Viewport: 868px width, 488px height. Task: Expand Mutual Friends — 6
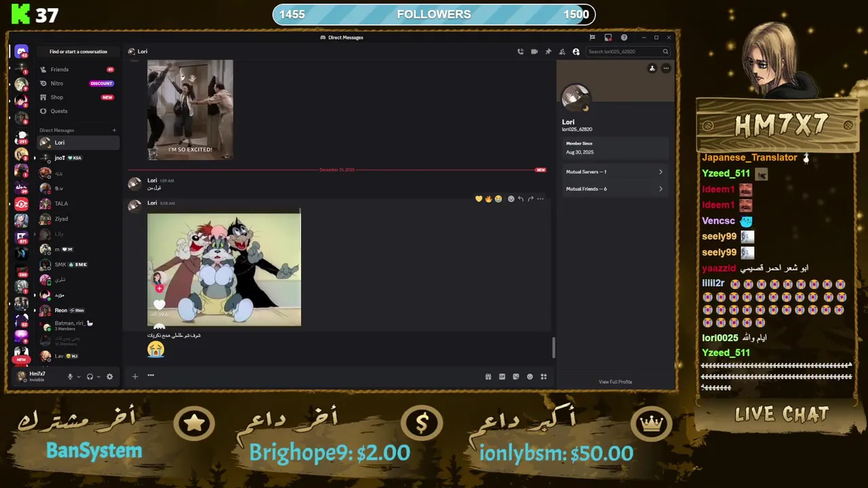pos(614,189)
